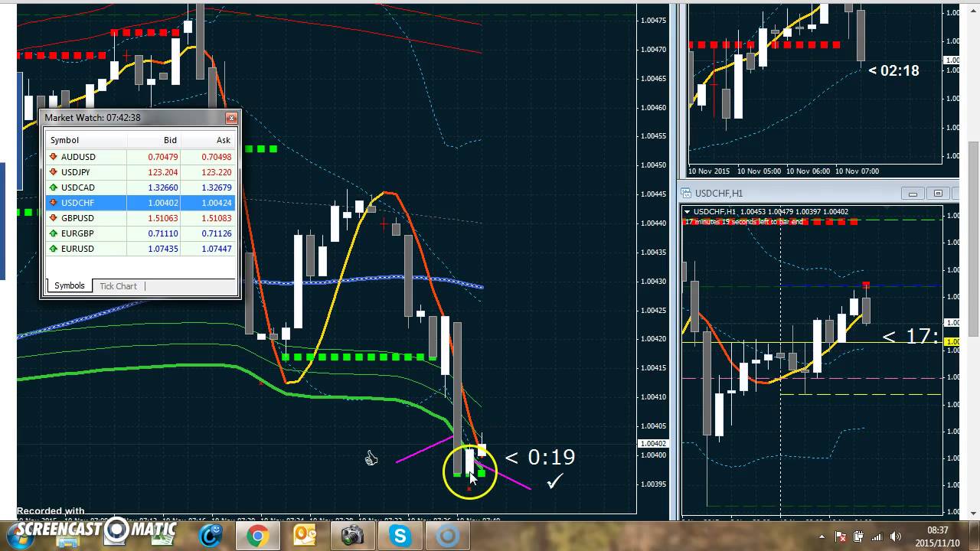The width and height of the screenshot is (980, 551).
Task: Select highlighted USDCHF row in Market Watch
Action: (140, 203)
